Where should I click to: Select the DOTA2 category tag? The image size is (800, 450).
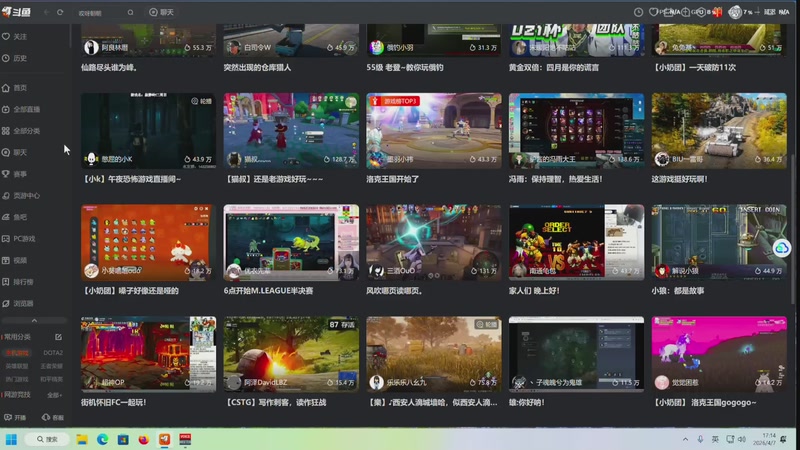click(53, 353)
